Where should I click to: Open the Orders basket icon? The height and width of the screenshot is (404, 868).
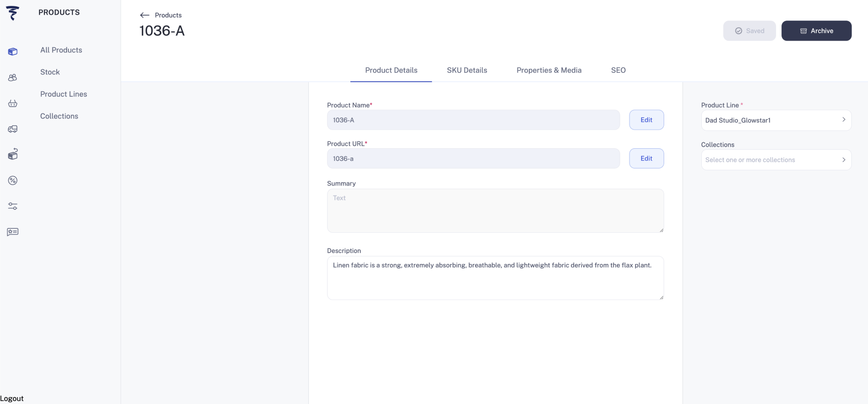click(x=13, y=103)
